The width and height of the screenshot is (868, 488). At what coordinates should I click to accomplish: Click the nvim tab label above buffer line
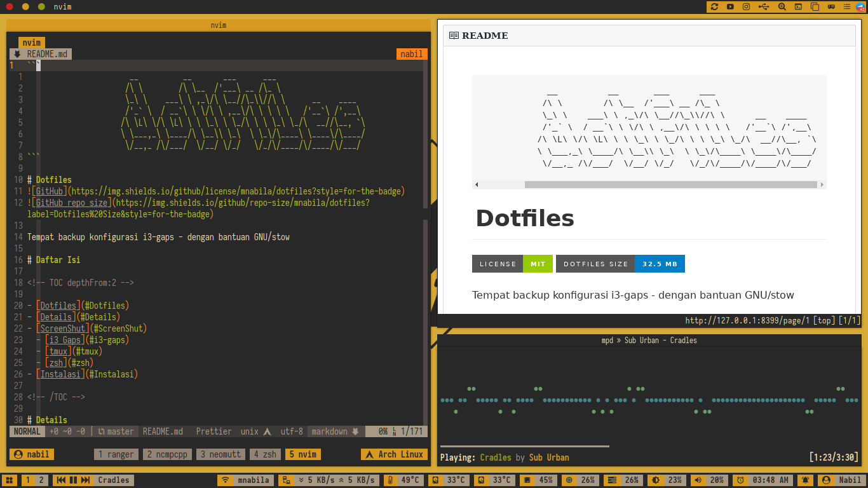click(x=32, y=43)
